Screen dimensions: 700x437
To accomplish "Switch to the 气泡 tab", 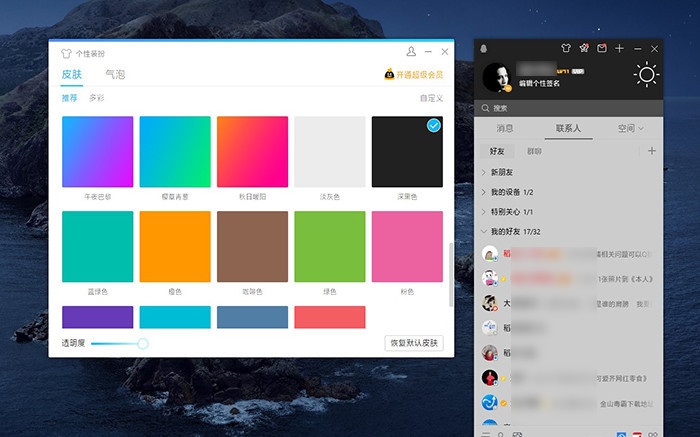I will tap(115, 75).
